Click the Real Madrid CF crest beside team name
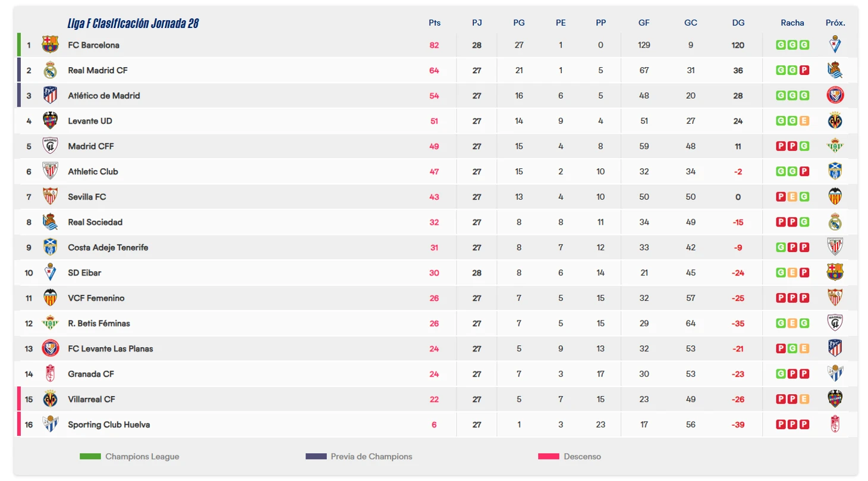Viewport: 868px width, 481px height. click(50, 70)
